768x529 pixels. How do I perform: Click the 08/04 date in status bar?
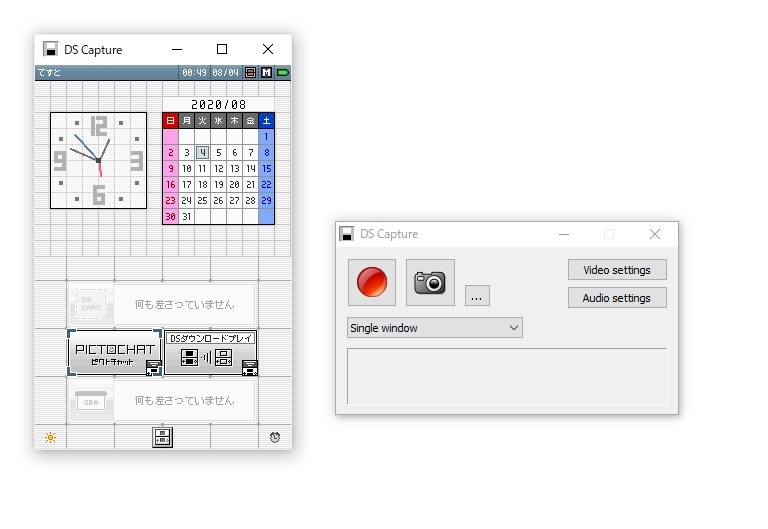click(x=225, y=72)
